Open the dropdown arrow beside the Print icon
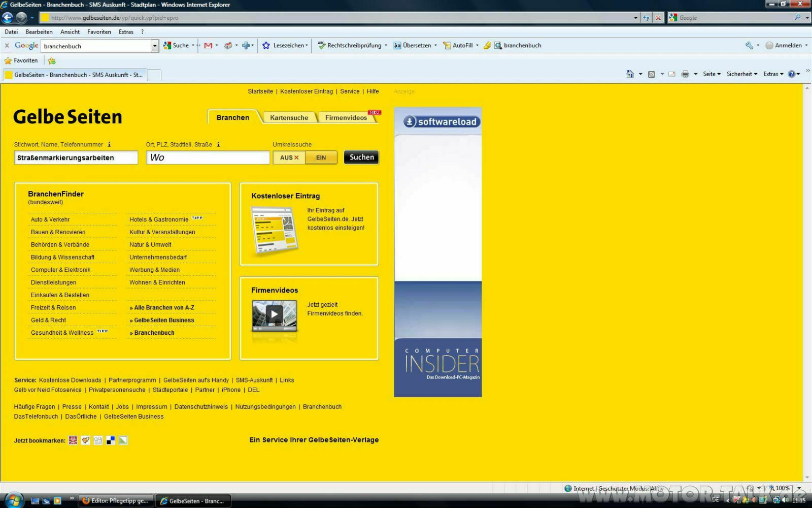 (x=695, y=74)
